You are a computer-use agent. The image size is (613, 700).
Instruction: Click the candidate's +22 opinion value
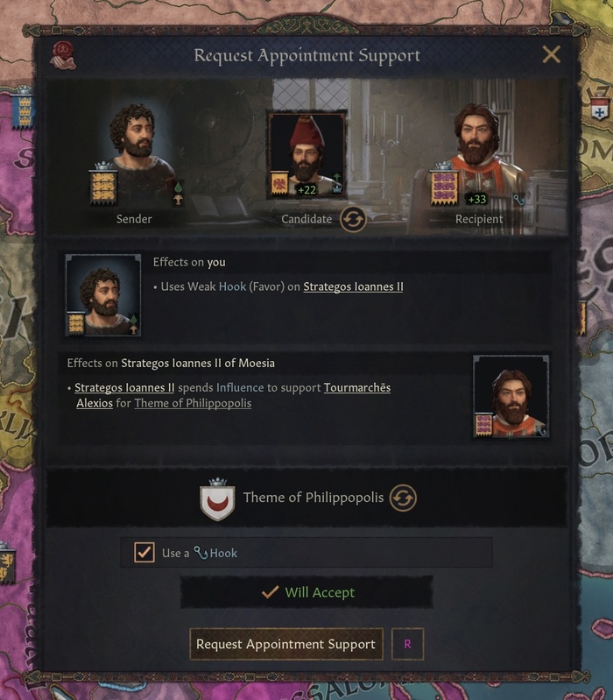[x=307, y=190]
